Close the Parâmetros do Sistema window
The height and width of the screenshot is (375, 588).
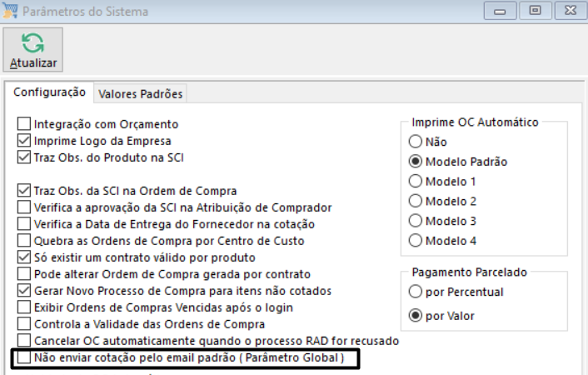coord(567,11)
